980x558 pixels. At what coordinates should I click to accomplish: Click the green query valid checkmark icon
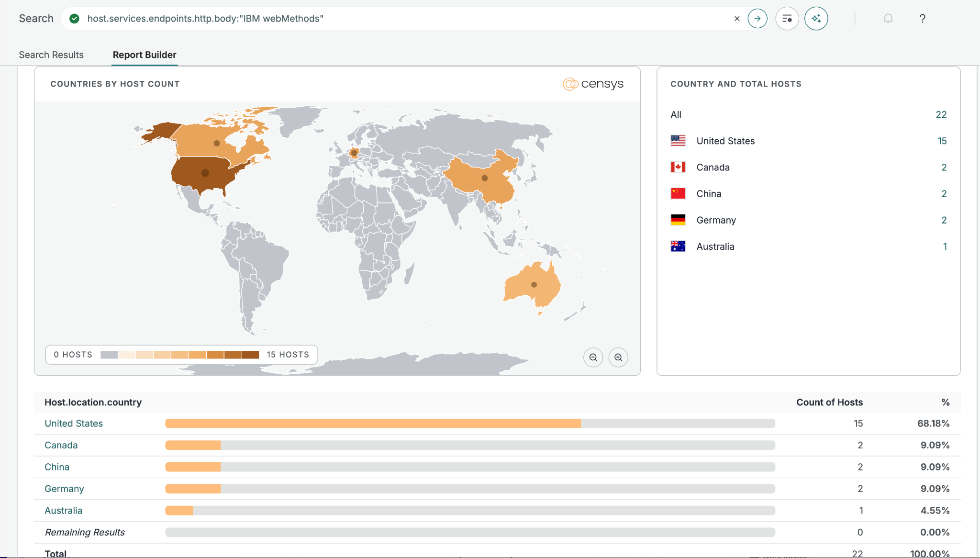[x=74, y=19]
